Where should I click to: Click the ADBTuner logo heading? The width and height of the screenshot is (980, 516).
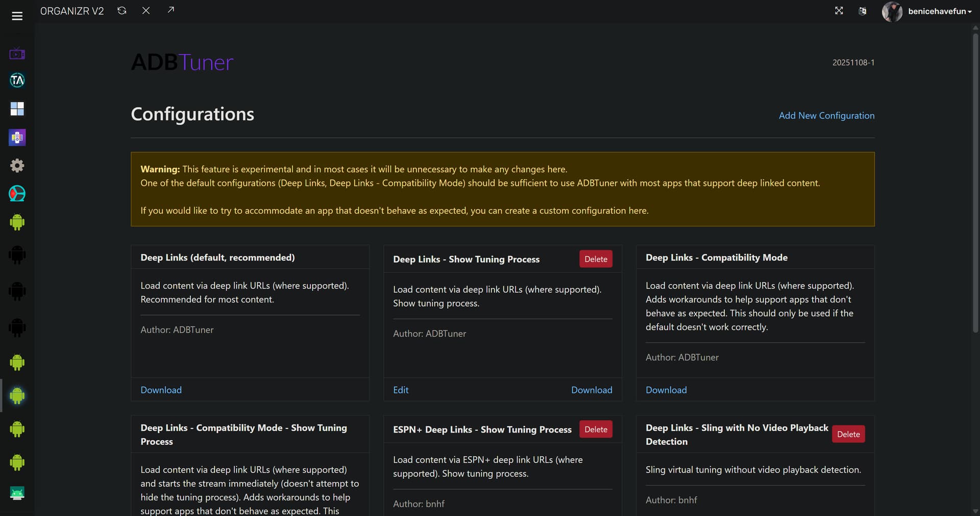pos(182,62)
